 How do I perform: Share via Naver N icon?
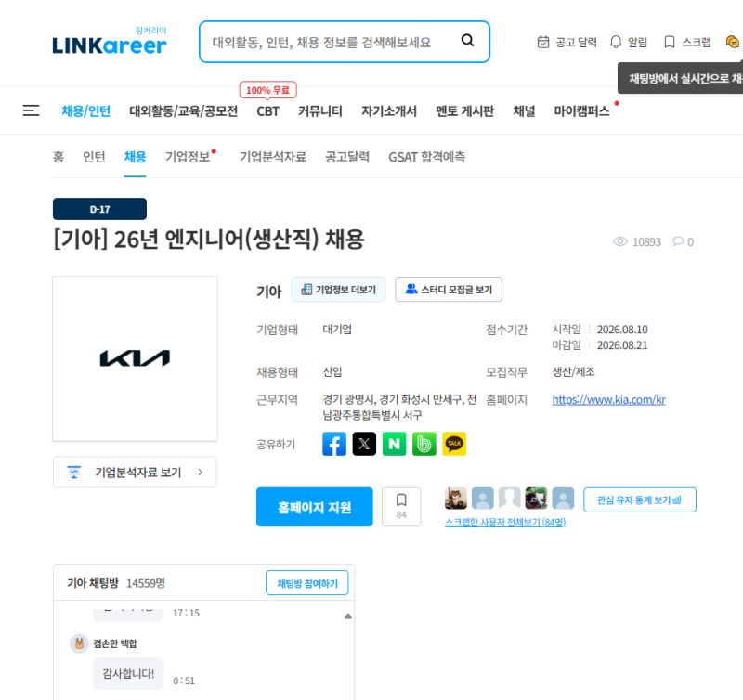click(x=394, y=444)
